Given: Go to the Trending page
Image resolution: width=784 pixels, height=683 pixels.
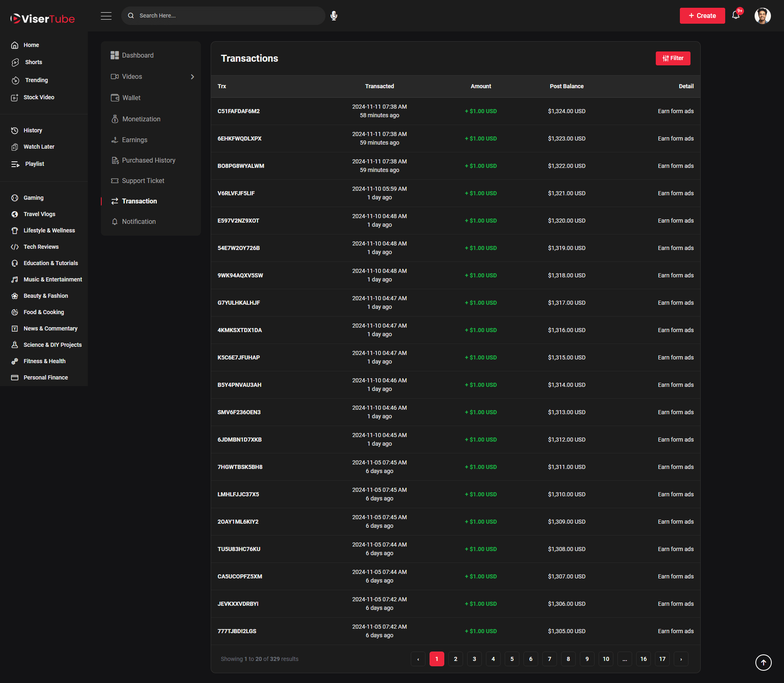Looking at the screenshot, I should pyautogui.click(x=36, y=80).
